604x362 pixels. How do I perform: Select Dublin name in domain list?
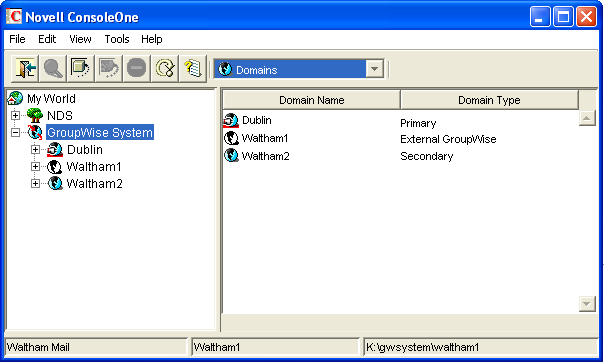(257, 120)
